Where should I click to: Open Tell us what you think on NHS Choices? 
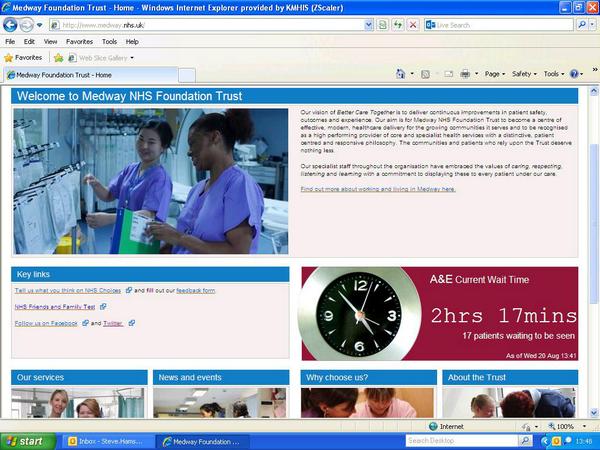pos(68,290)
